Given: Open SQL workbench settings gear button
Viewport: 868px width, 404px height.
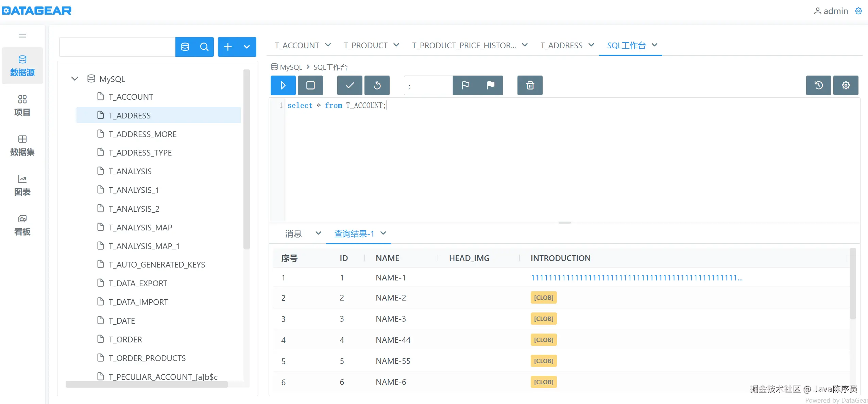Looking at the screenshot, I should click(846, 85).
